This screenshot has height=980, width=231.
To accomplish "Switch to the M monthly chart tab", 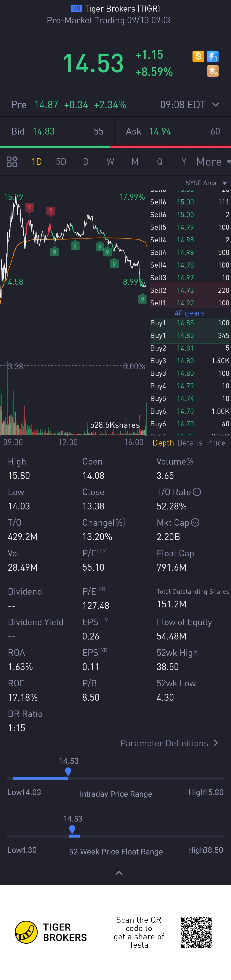I will coord(135,162).
